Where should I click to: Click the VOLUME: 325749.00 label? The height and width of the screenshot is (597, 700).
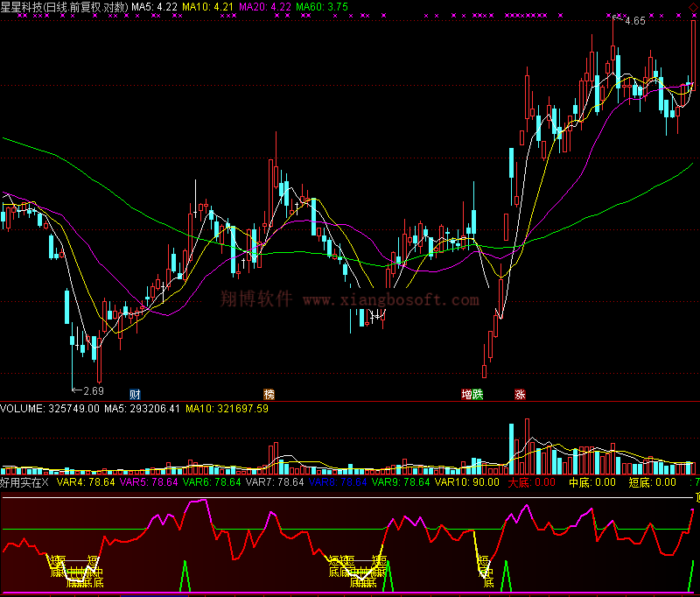pos(50,409)
